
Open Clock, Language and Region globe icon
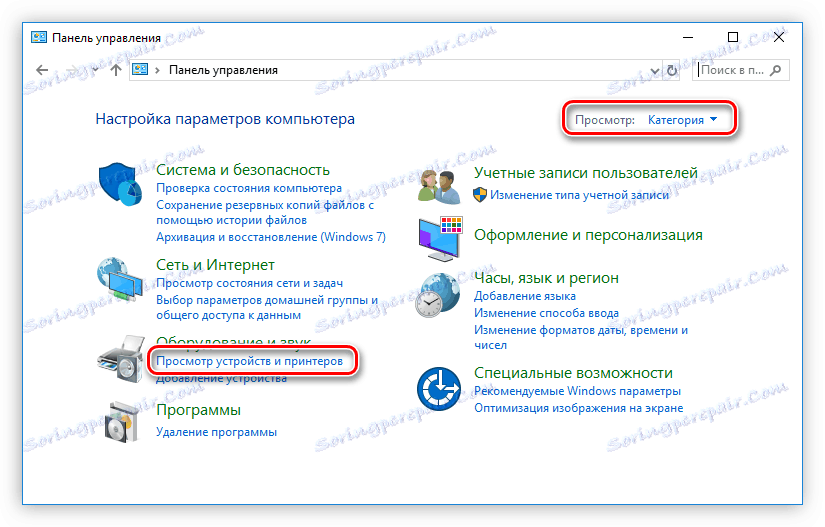click(x=438, y=295)
